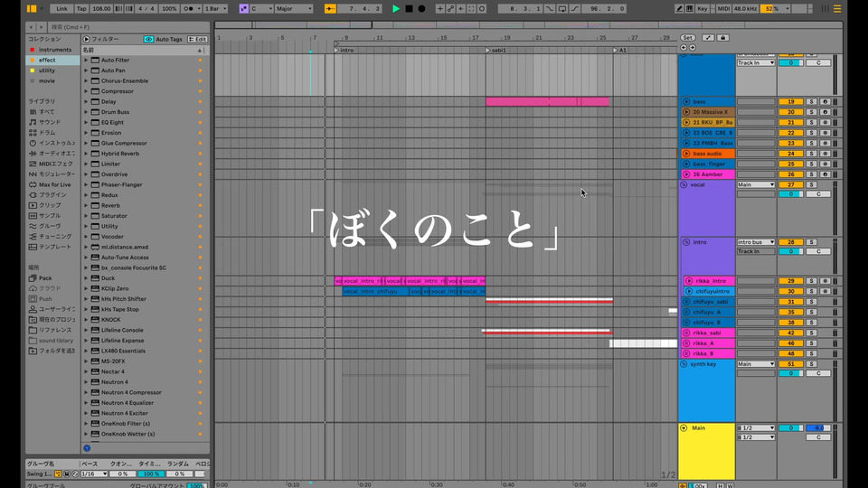Toggle activator 19 on bass track

pyautogui.click(x=790, y=101)
